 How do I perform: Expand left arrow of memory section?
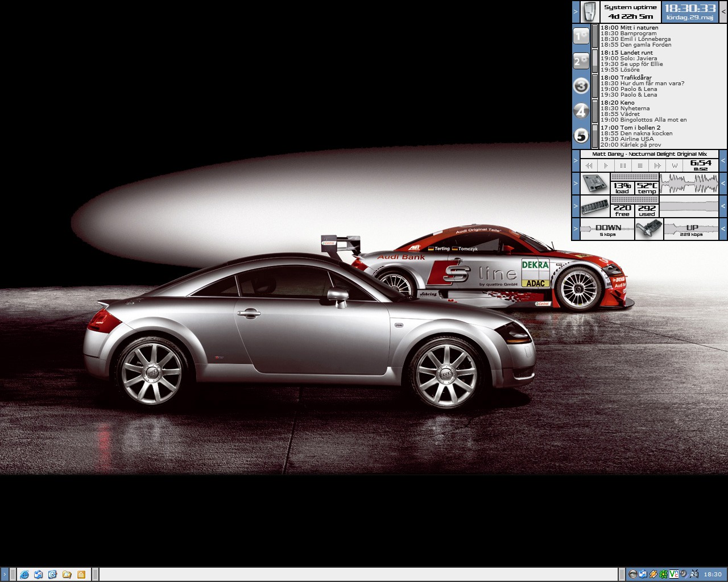coord(576,206)
